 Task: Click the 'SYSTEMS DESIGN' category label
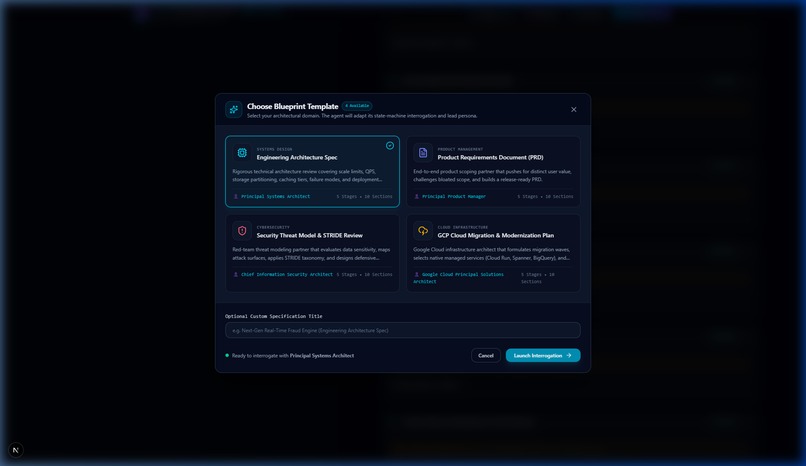[274, 150]
